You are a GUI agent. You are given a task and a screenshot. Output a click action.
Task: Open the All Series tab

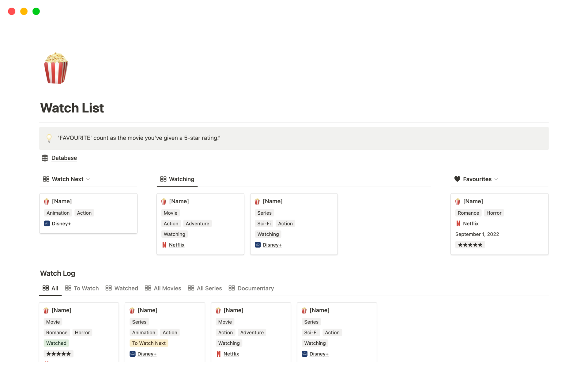pyautogui.click(x=205, y=288)
